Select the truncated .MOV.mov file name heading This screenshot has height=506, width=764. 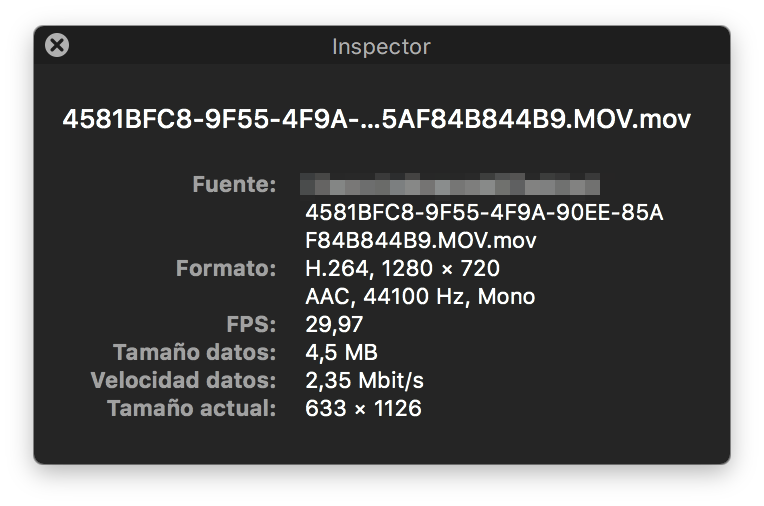click(377, 120)
